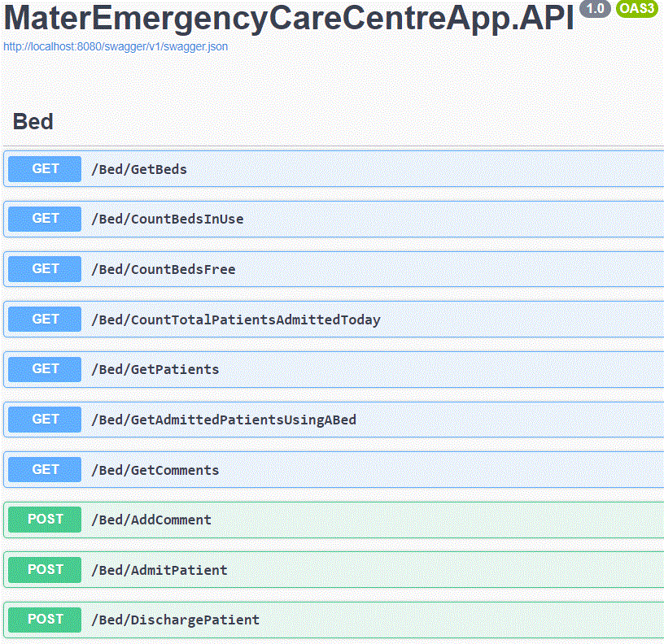Click the 1.0 version badge
The width and height of the screenshot is (664, 644).
pyautogui.click(x=595, y=9)
